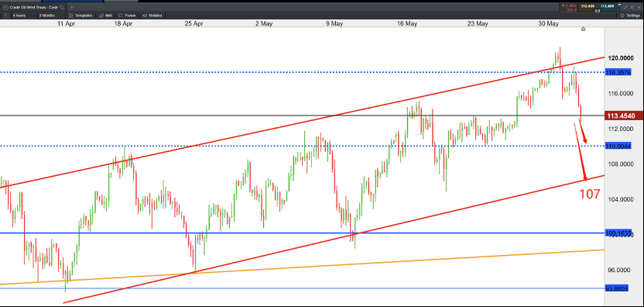Click the 9 May date label
This screenshot has height=307, width=644.
coord(334,24)
